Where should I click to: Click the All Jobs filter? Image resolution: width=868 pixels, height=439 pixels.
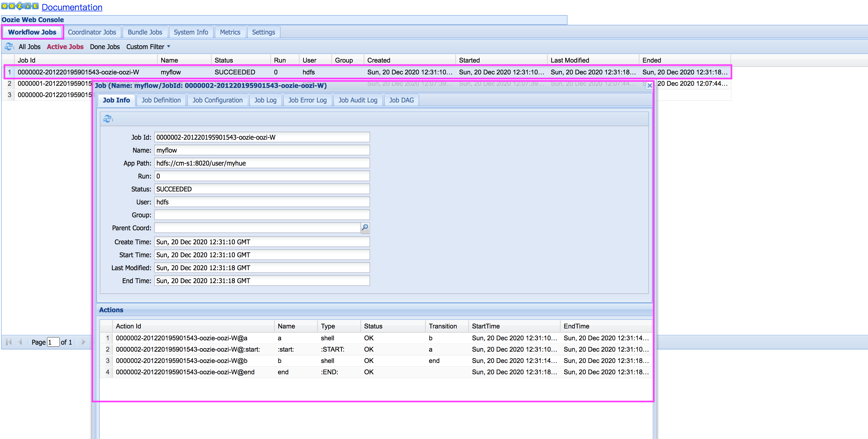point(29,47)
